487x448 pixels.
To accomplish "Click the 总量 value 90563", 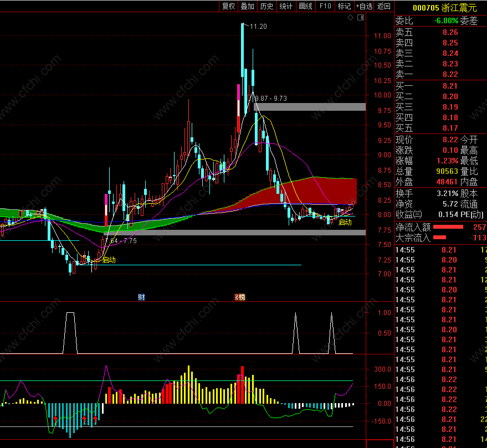I will (447, 171).
